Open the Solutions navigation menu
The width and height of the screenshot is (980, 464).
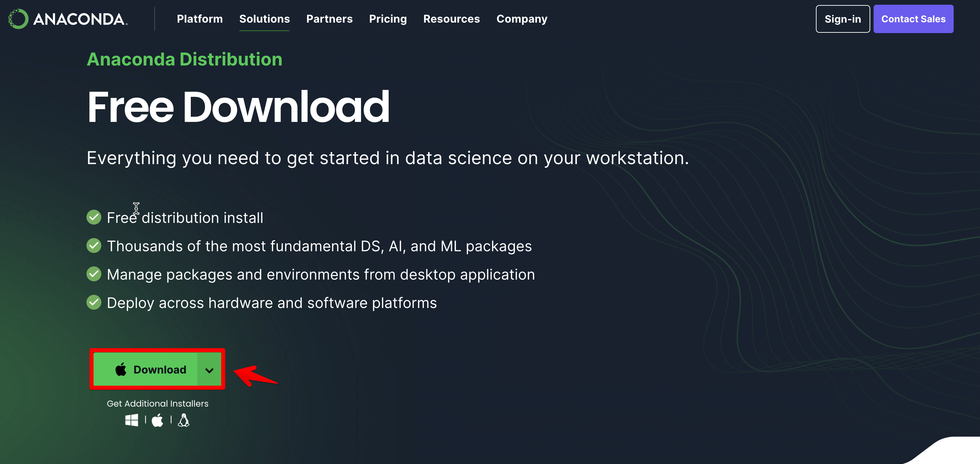pyautogui.click(x=264, y=19)
